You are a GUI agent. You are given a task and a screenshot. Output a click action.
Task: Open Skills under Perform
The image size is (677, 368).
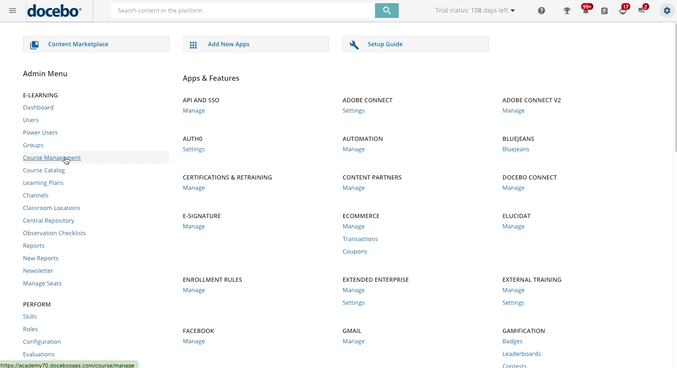pos(30,317)
